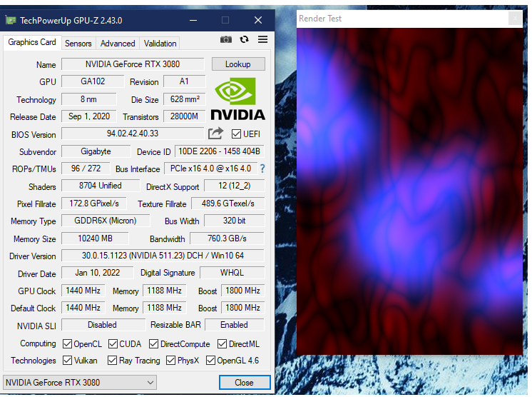Toggle the DirectCompute checkbox

tap(154, 344)
